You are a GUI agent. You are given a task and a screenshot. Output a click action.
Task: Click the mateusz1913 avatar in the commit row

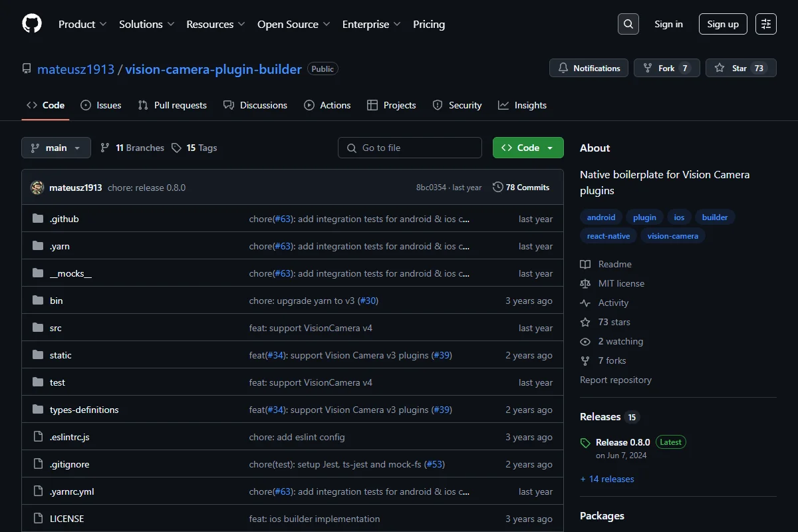37,188
